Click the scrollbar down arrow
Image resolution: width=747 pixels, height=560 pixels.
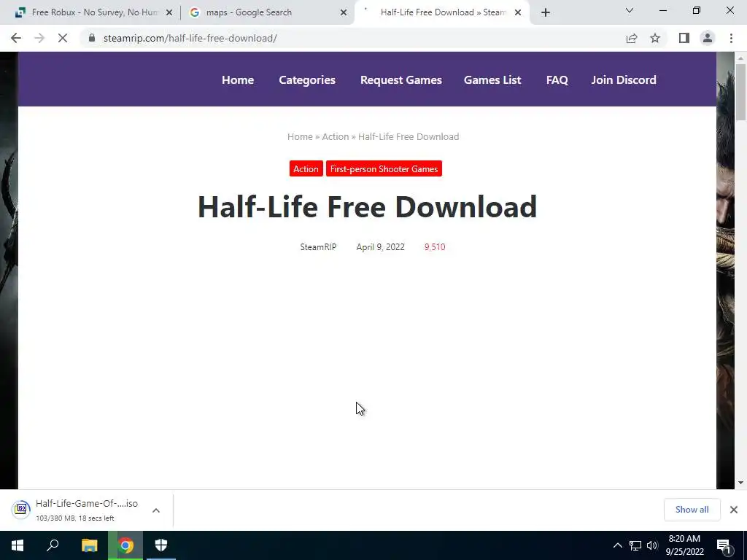[x=740, y=483]
